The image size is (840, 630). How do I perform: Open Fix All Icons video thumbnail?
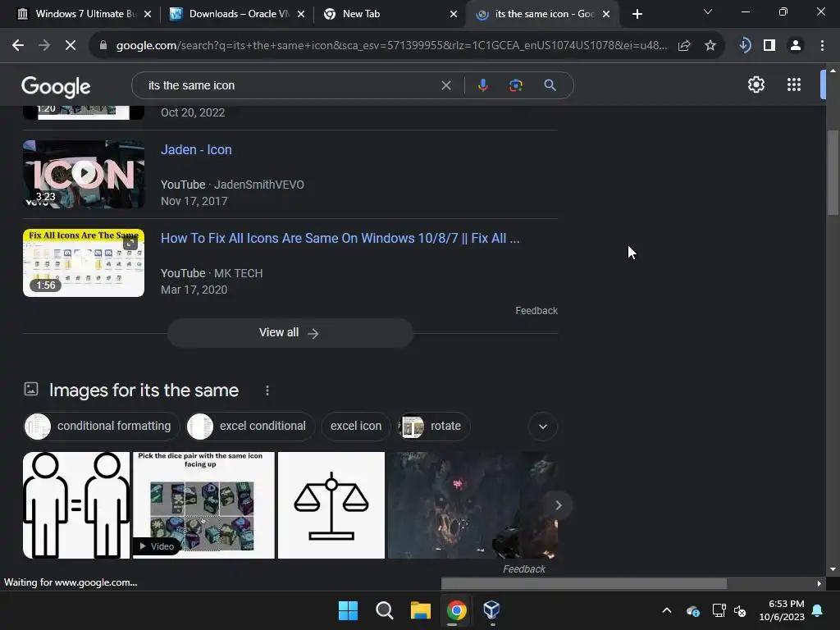click(84, 263)
